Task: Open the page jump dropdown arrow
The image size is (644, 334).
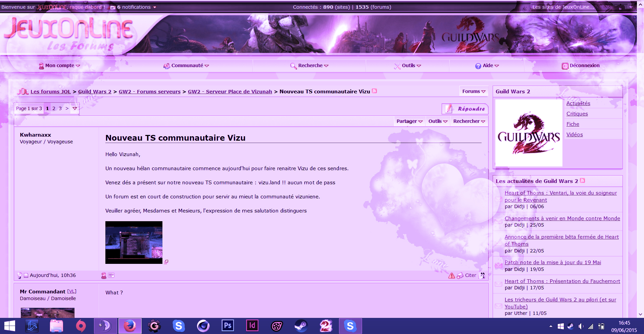Action: pos(75,108)
